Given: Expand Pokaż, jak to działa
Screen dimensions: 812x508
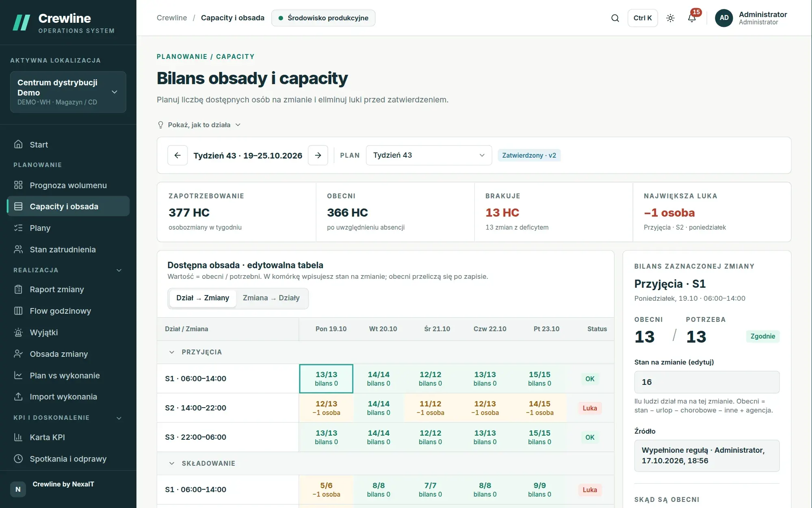Looking at the screenshot, I should click(x=199, y=125).
